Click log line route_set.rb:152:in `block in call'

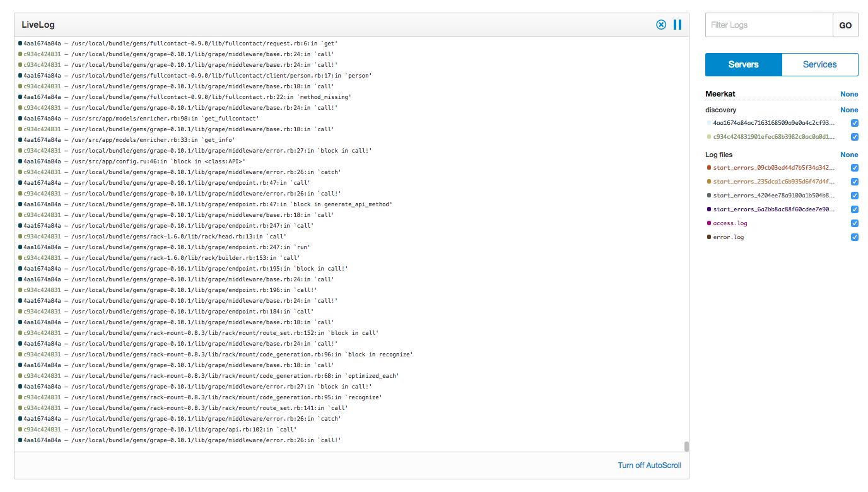199,332
